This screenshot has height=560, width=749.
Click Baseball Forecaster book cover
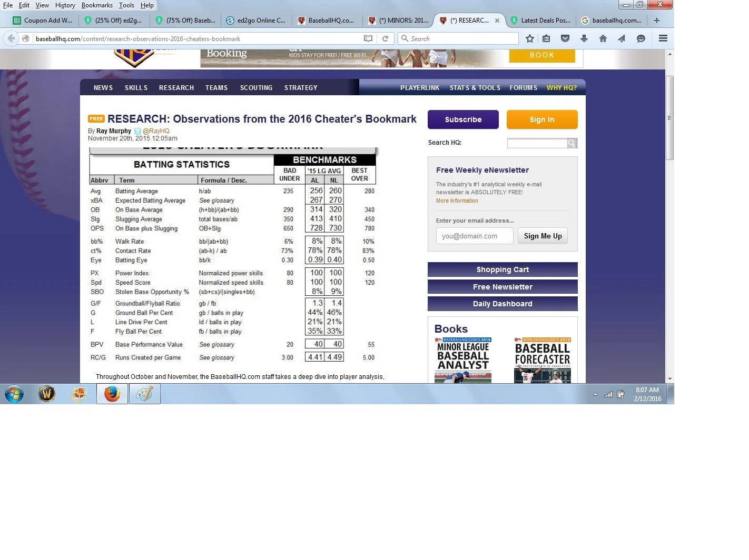point(543,360)
